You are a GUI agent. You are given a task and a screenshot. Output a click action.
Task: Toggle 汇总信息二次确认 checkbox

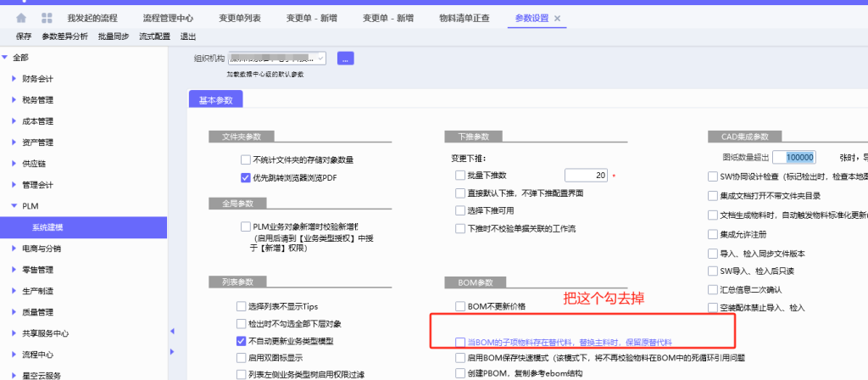[x=712, y=290]
